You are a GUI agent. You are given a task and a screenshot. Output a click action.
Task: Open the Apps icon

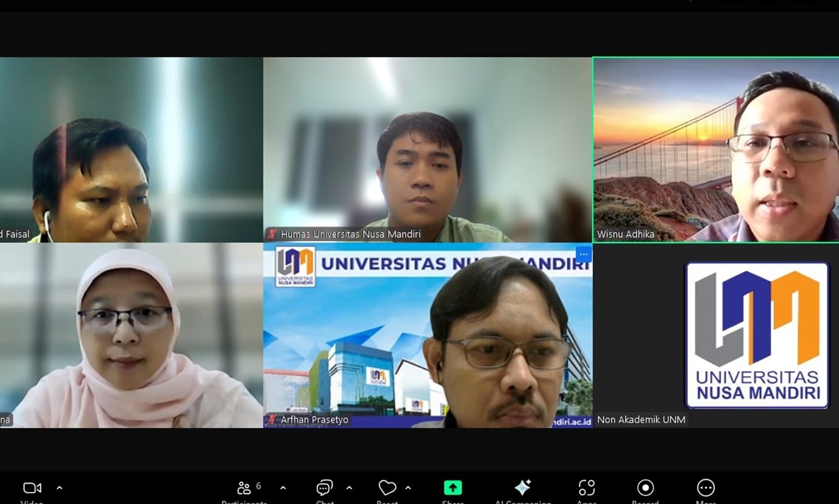(x=586, y=488)
